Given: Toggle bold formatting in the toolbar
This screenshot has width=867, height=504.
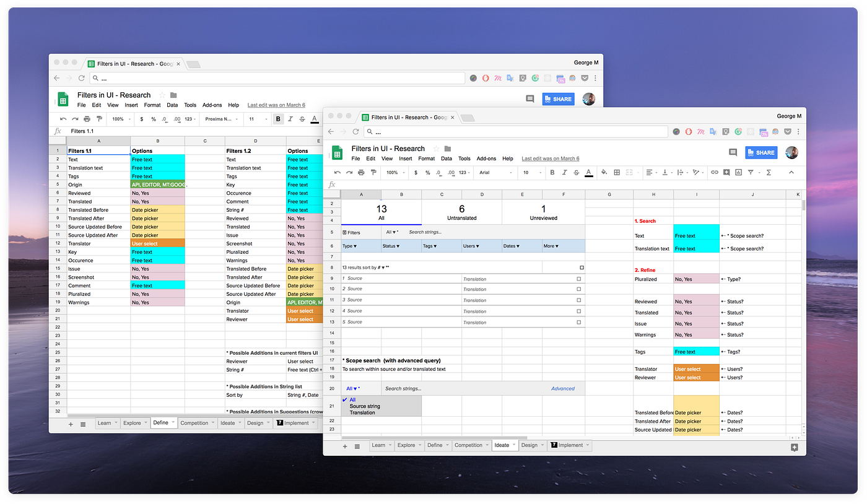Looking at the screenshot, I should [x=552, y=172].
